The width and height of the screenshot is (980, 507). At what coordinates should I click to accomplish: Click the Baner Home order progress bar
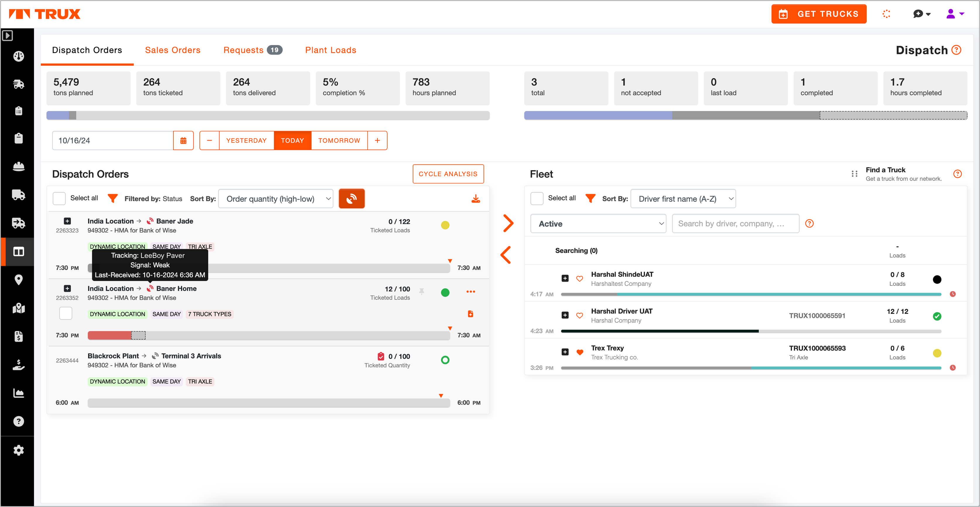click(x=269, y=335)
